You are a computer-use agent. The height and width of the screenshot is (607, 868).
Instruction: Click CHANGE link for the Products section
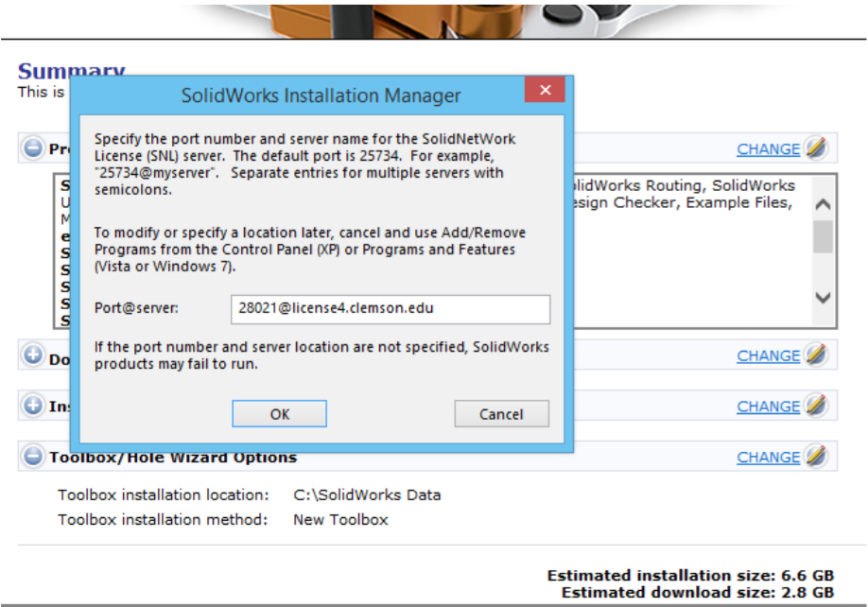[768, 148]
